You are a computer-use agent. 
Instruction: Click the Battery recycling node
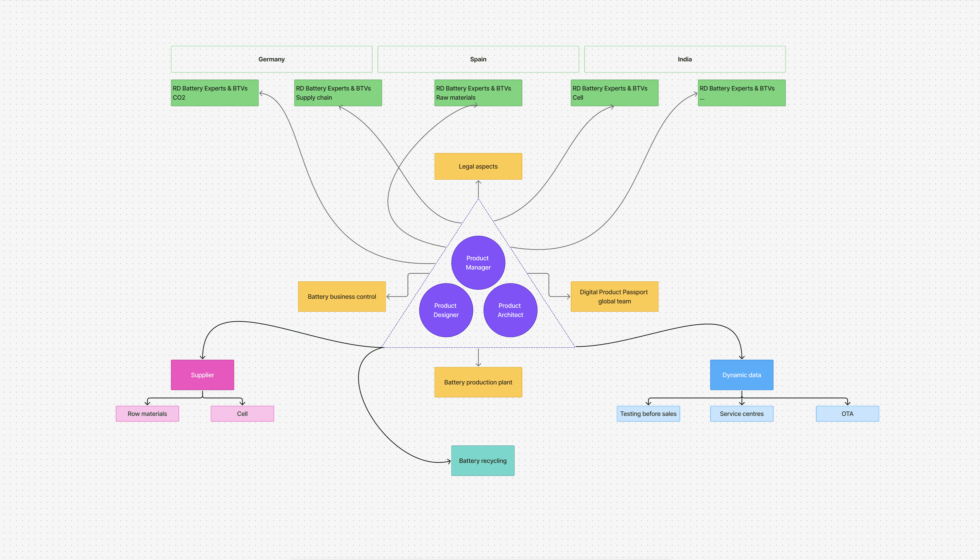(483, 461)
